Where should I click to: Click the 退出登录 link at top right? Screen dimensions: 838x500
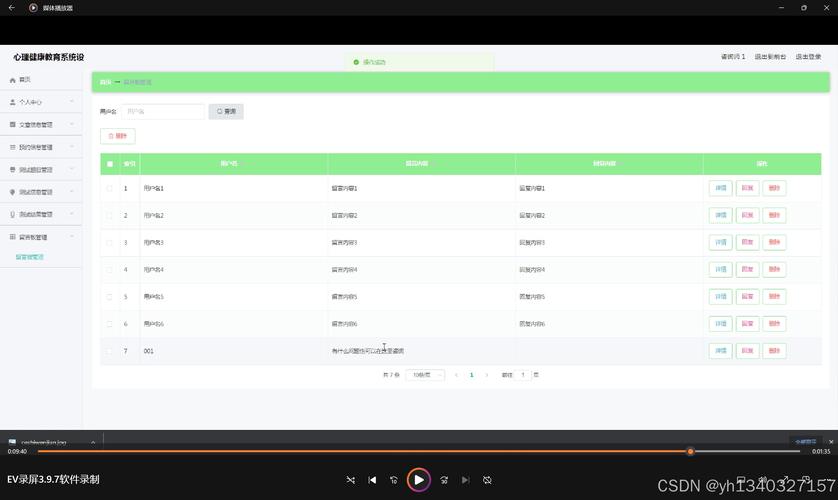point(808,57)
